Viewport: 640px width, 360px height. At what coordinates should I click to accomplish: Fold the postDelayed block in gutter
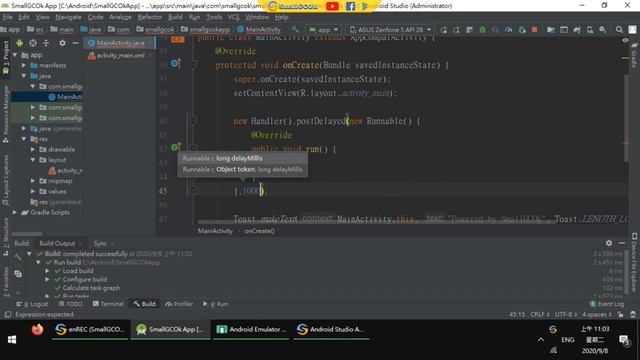pyautogui.click(x=193, y=120)
